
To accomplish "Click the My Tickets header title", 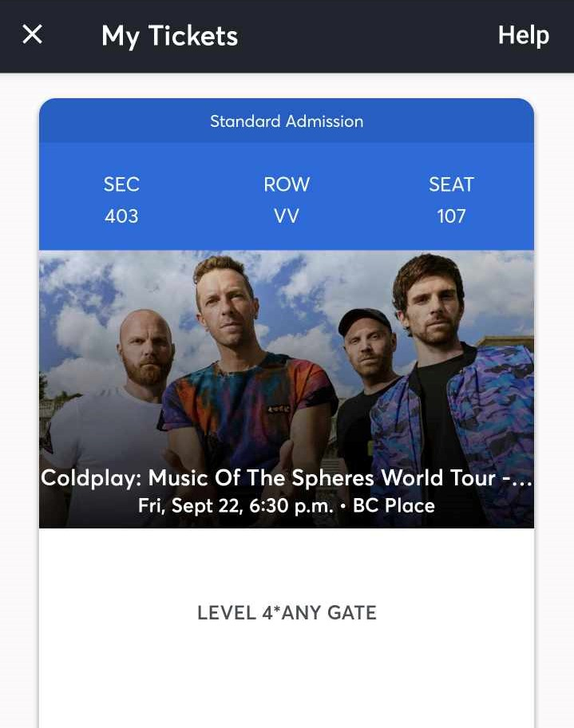I will pyautogui.click(x=169, y=36).
